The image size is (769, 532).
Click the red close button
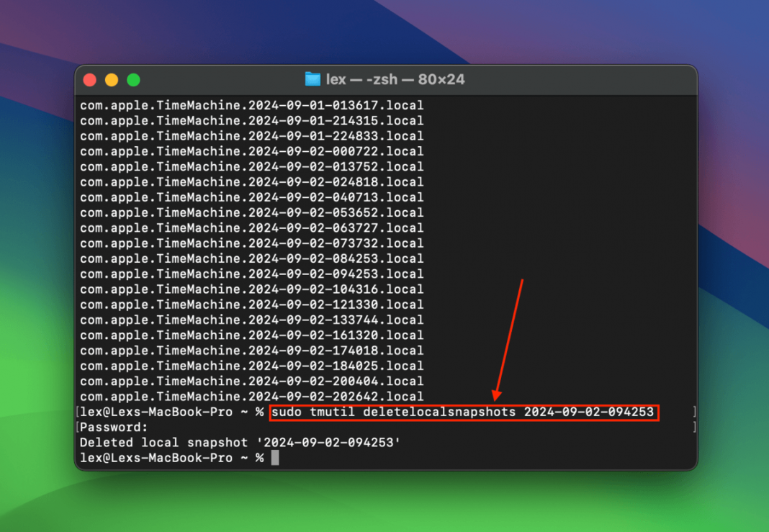click(x=90, y=80)
